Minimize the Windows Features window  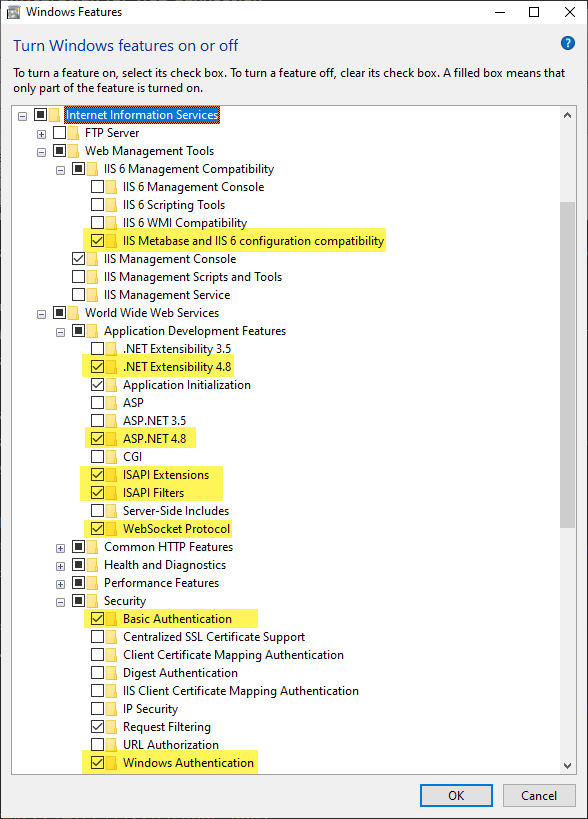[500, 12]
